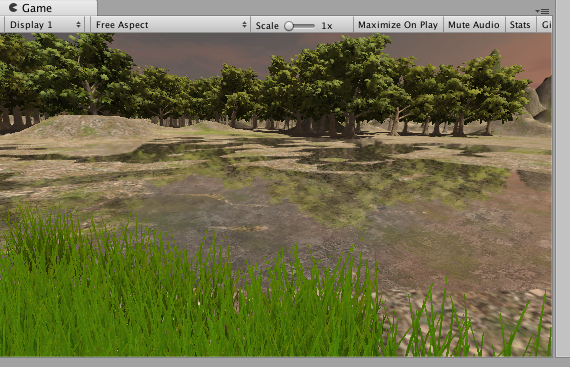The width and height of the screenshot is (570, 367).
Task: Click the right end of Scale slider track
Action: pyautogui.click(x=313, y=26)
